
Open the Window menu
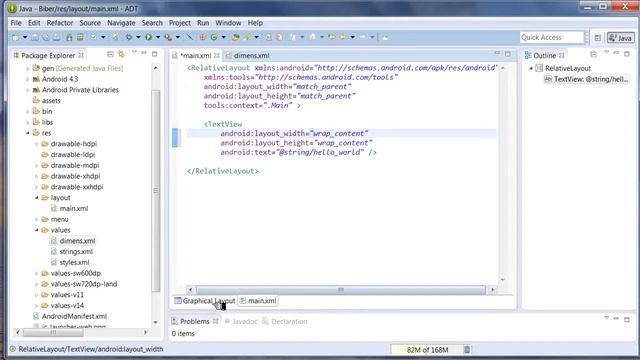[228, 23]
